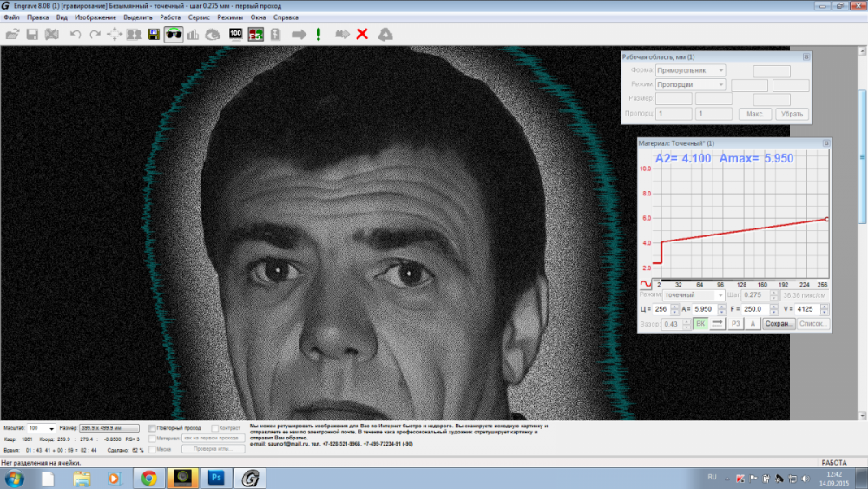The width and height of the screenshot is (868, 489).
Task: Click the open folder icon
Action: [12, 34]
